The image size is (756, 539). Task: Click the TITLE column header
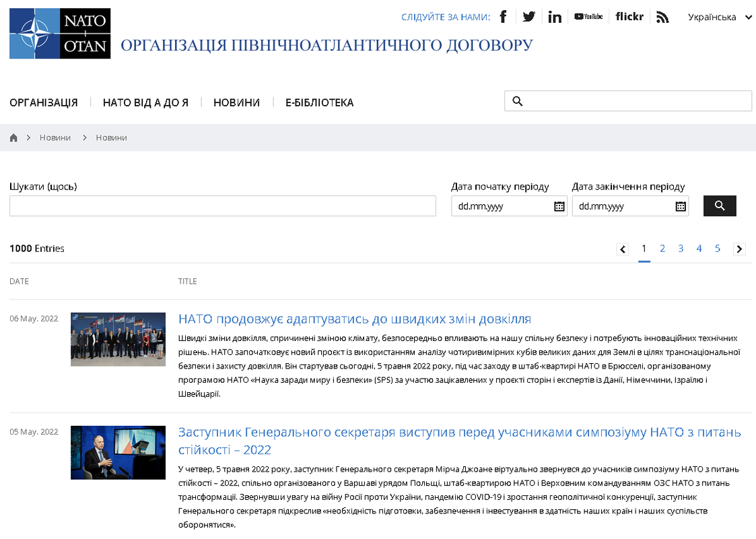pyautogui.click(x=188, y=282)
